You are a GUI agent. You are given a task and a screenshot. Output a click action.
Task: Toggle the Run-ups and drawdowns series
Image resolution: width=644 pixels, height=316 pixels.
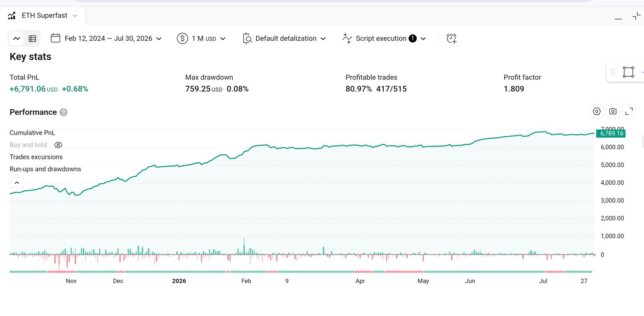click(46, 169)
